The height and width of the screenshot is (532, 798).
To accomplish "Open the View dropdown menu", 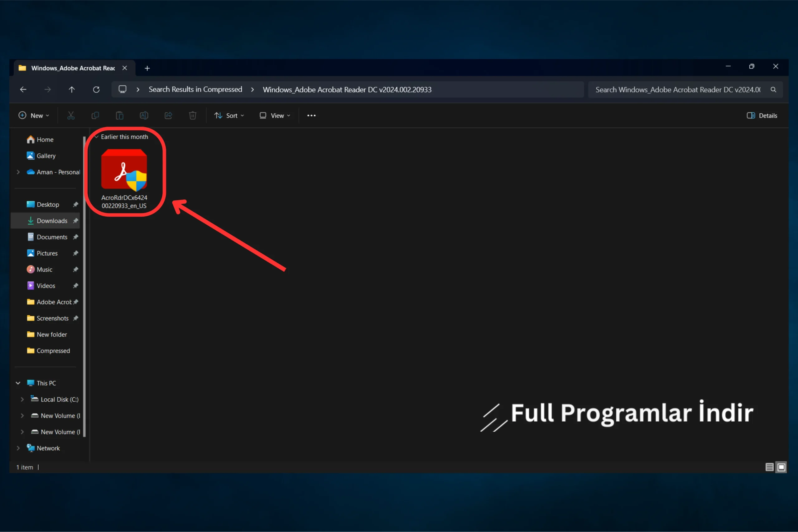I will [x=275, y=116].
